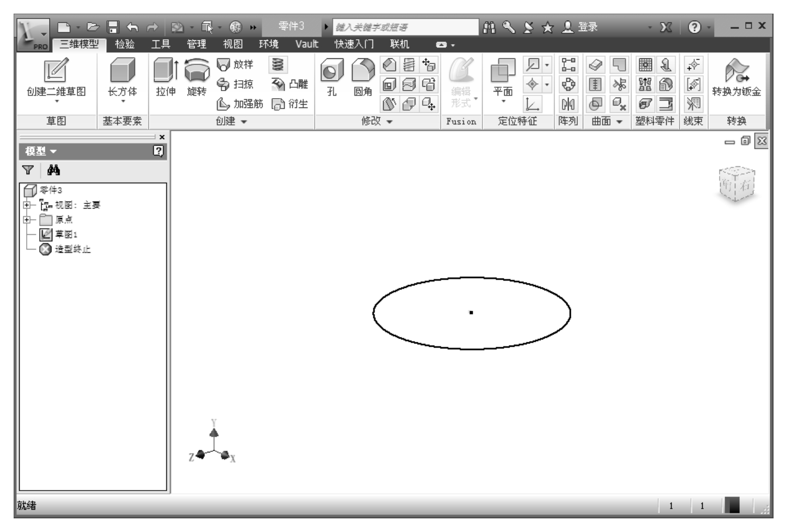Click the Hole (孔) tool icon
Screen dimensions: 785x532
pyautogui.click(x=331, y=71)
